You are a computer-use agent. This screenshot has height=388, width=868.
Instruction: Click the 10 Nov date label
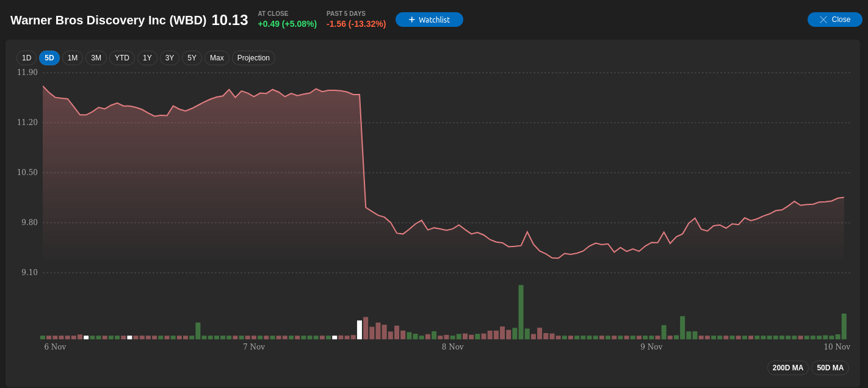click(x=837, y=347)
